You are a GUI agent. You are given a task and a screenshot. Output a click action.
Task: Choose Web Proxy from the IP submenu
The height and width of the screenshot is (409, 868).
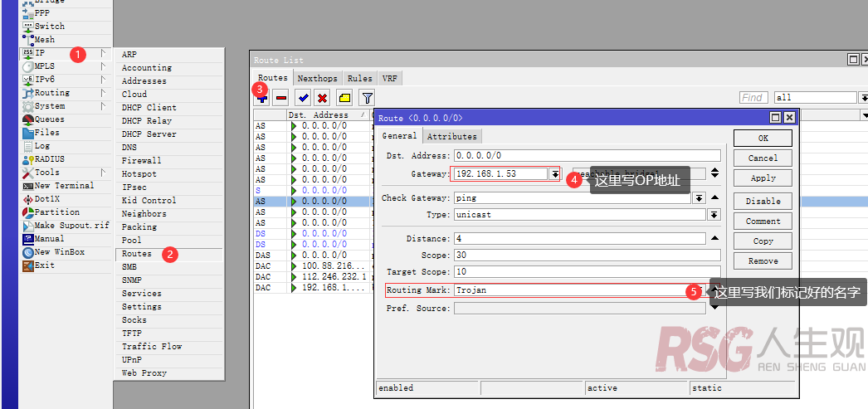tap(168, 373)
